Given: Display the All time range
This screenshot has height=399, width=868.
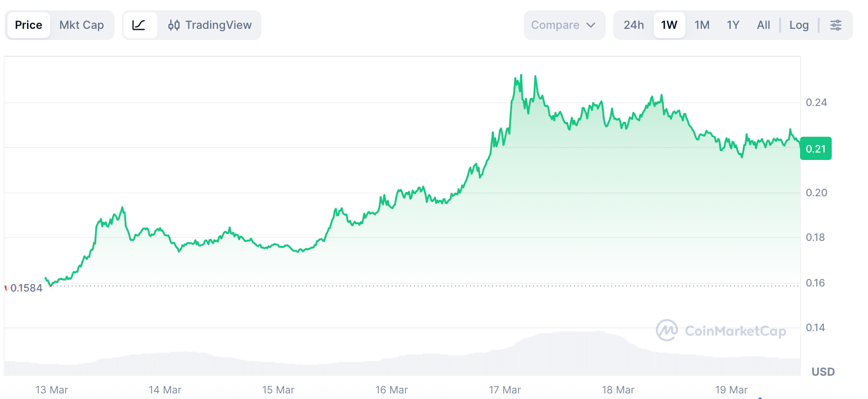Looking at the screenshot, I should pyautogui.click(x=763, y=25).
